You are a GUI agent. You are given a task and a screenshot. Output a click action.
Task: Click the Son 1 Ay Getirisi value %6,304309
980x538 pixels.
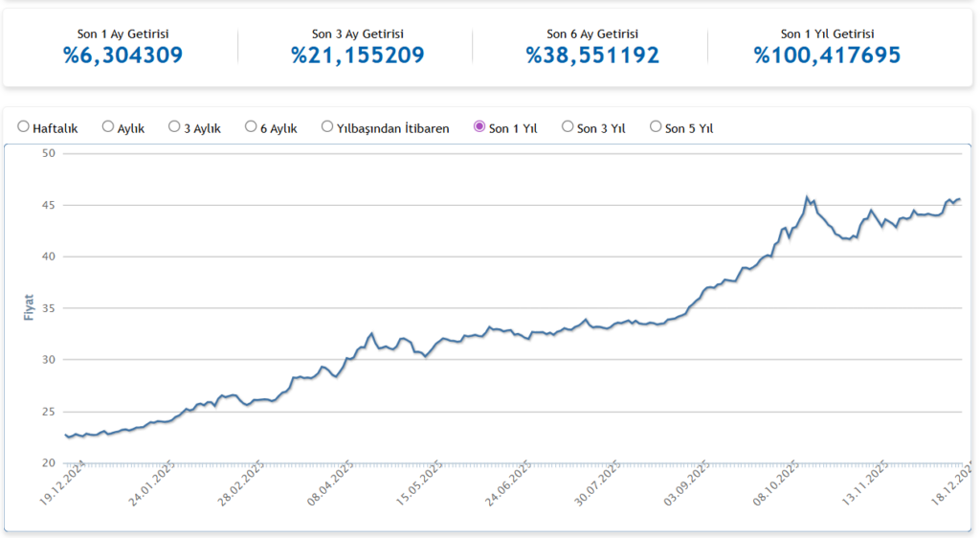tap(122, 56)
